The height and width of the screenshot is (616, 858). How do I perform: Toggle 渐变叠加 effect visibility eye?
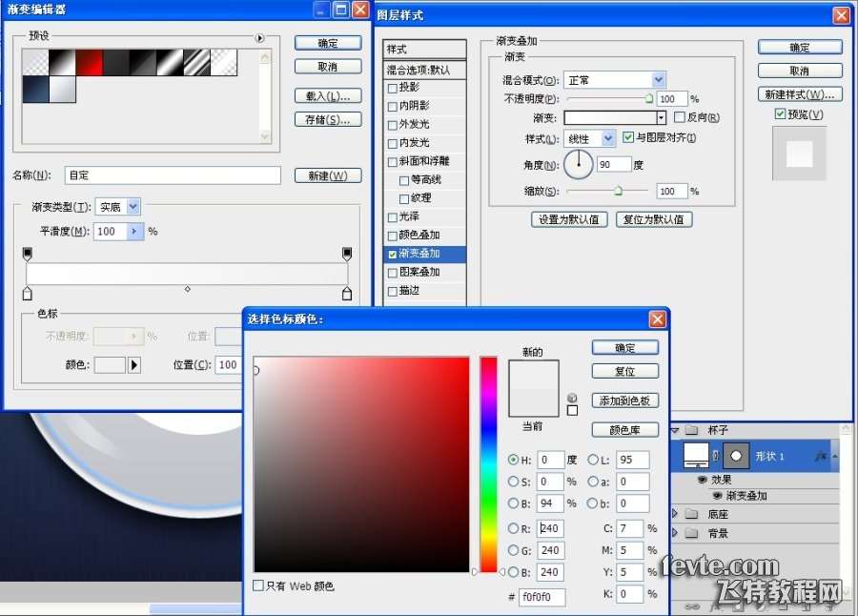tap(717, 496)
